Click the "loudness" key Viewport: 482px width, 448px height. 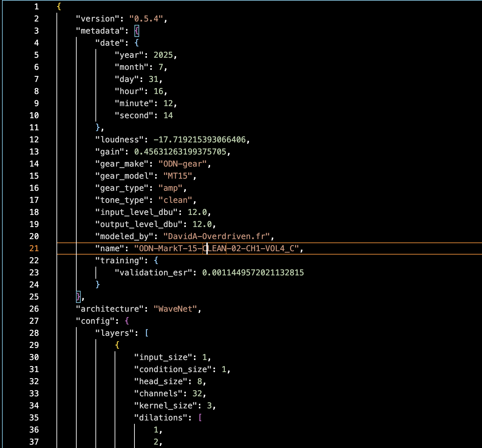click(x=120, y=140)
